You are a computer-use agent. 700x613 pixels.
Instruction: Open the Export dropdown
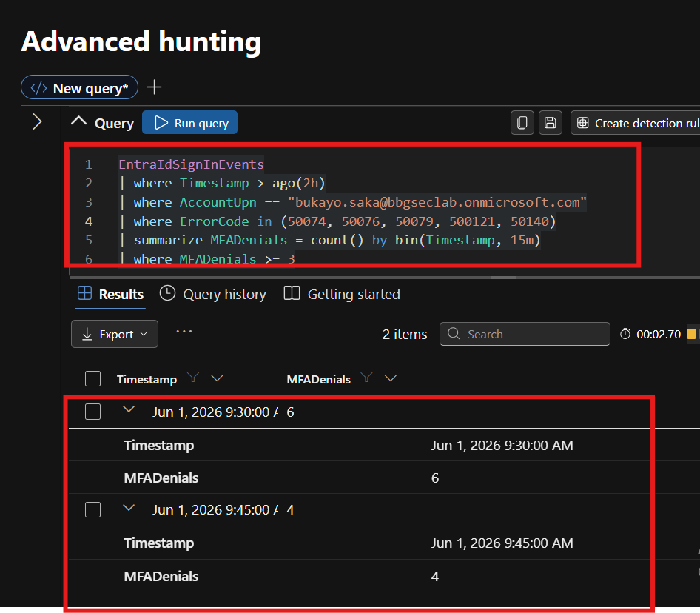[x=115, y=334]
